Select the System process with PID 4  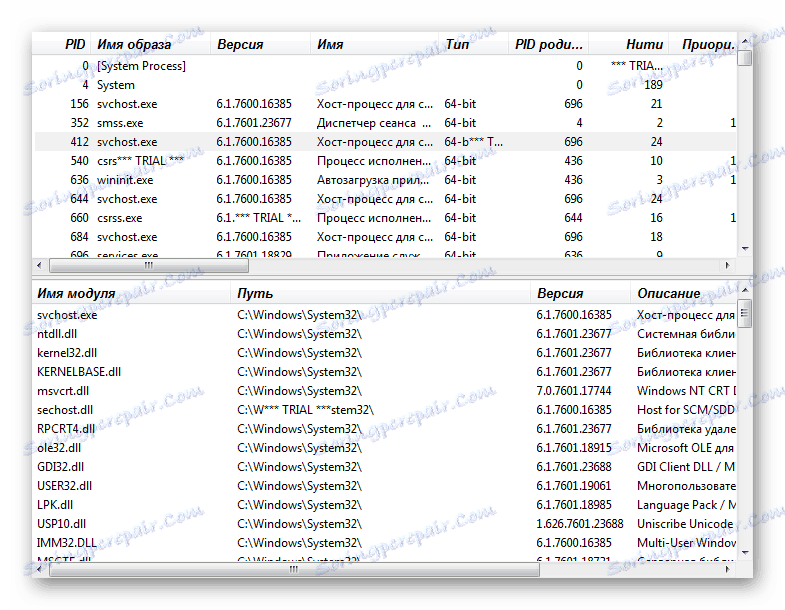coord(384,85)
